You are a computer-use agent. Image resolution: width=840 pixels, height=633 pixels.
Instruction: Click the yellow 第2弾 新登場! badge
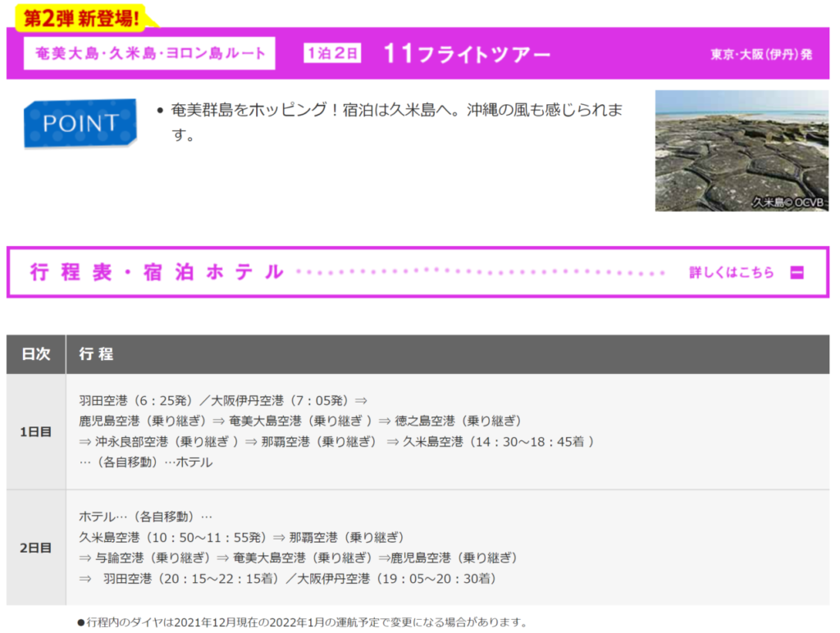pos(81,16)
